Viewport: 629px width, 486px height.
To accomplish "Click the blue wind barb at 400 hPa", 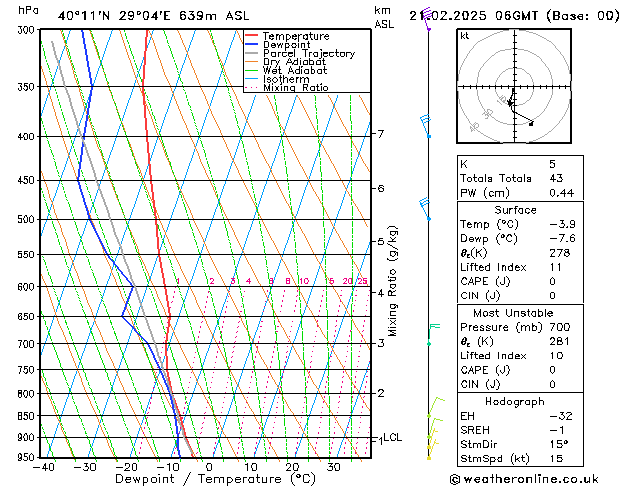I will coord(426,126).
